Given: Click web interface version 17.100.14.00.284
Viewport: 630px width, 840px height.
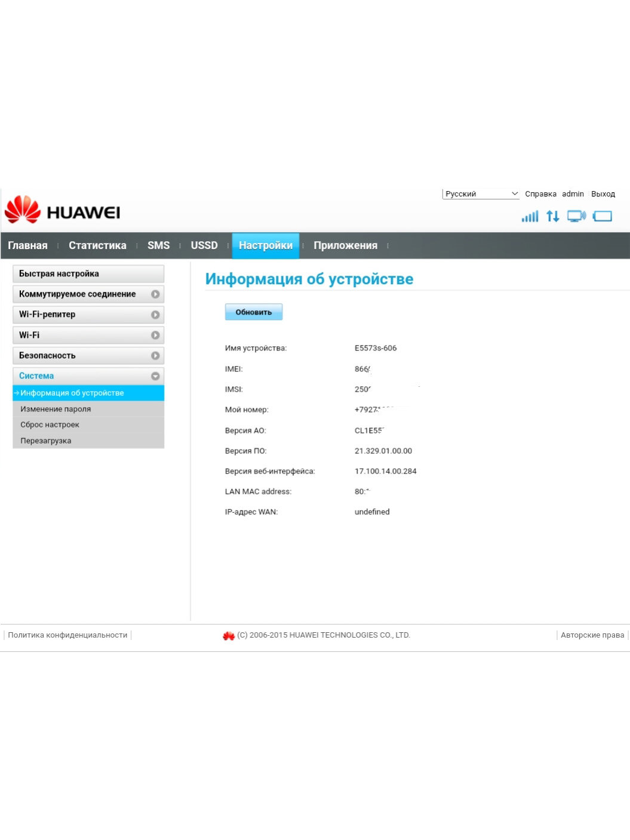Looking at the screenshot, I should pyautogui.click(x=386, y=471).
